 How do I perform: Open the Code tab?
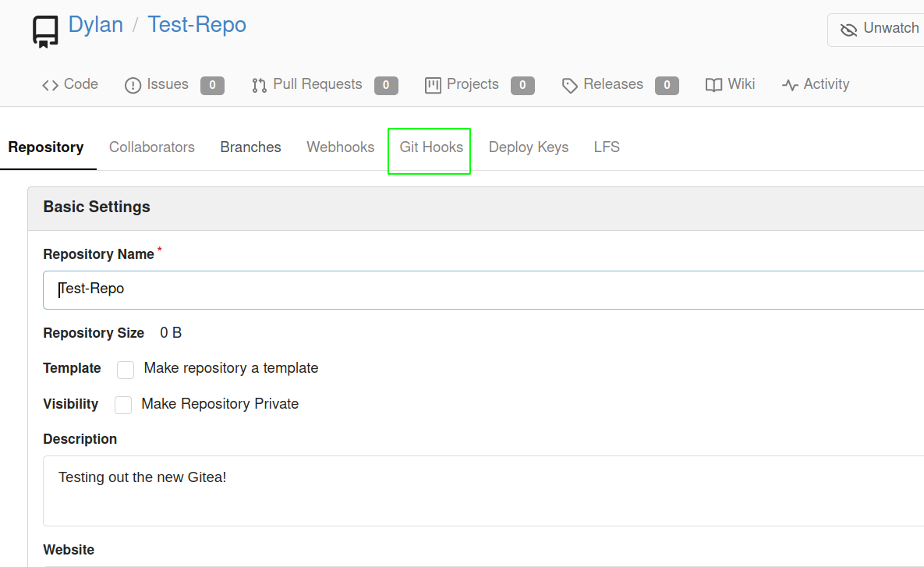click(x=69, y=84)
